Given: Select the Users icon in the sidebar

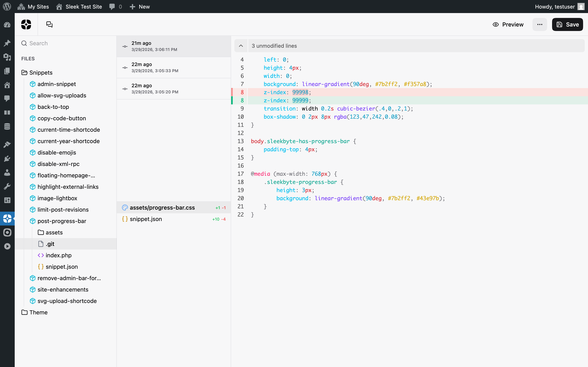Looking at the screenshot, I should (7, 172).
